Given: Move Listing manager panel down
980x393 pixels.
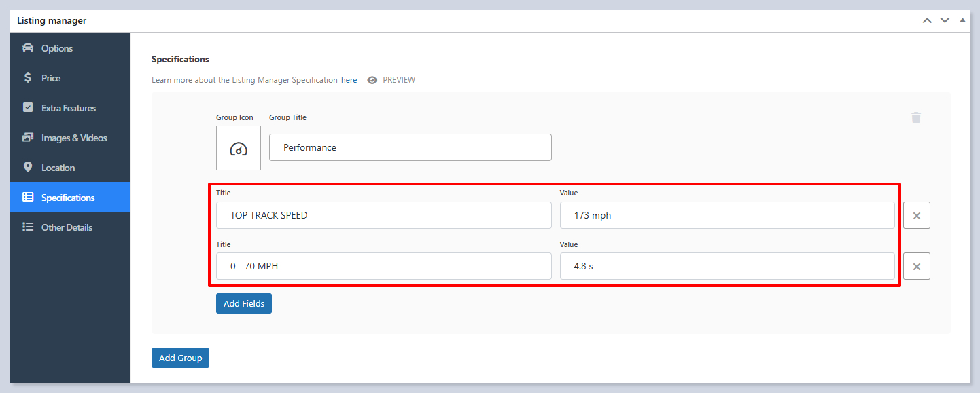Looking at the screenshot, I should point(945,20).
